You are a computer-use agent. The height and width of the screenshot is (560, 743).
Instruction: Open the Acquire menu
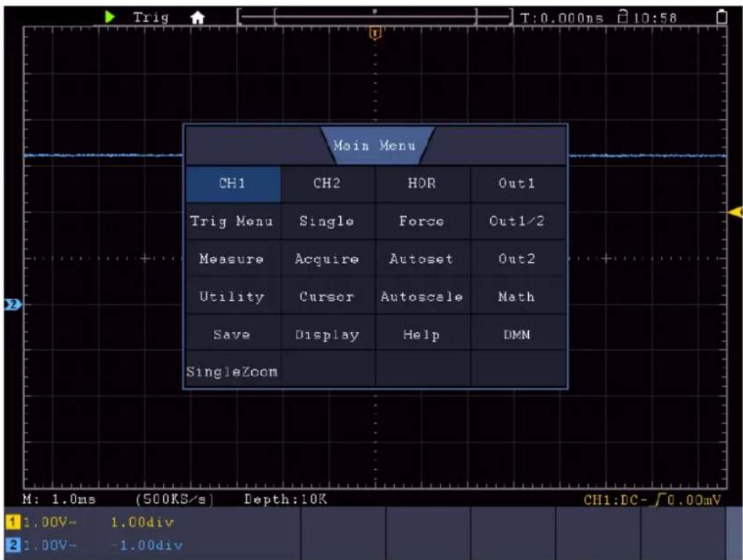(327, 259)
